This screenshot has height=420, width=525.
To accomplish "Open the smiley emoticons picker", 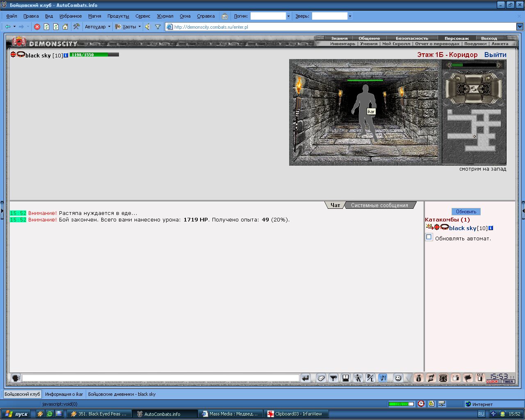I will [398, 378].
